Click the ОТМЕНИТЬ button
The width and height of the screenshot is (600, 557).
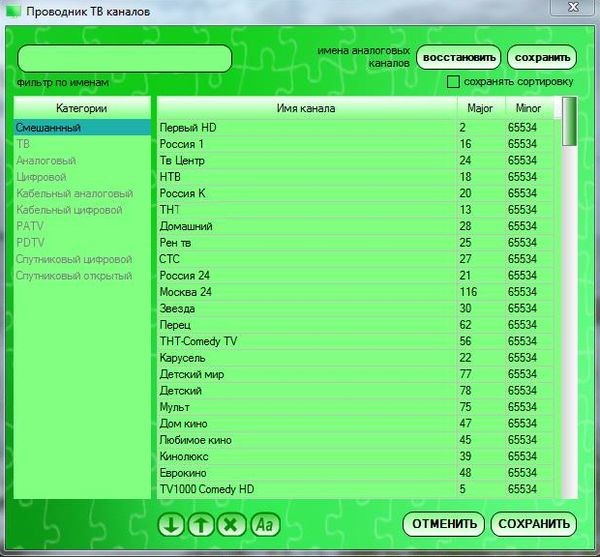click(443, 524)
